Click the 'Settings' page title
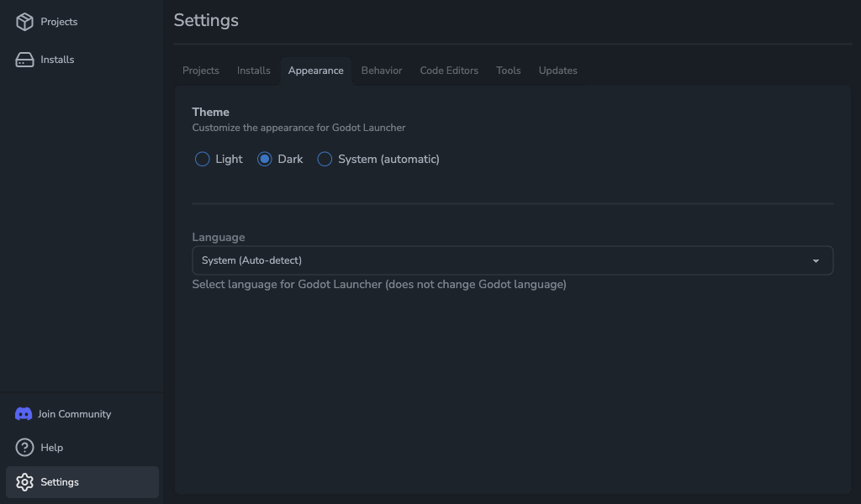 pos(206,21)
